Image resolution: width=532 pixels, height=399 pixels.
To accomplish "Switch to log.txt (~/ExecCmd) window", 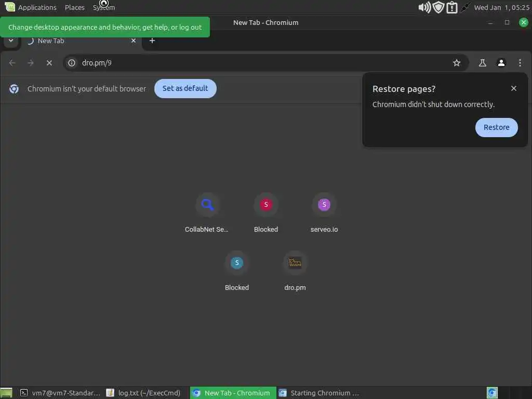I will pyautogui.click(x=143, y=393).
